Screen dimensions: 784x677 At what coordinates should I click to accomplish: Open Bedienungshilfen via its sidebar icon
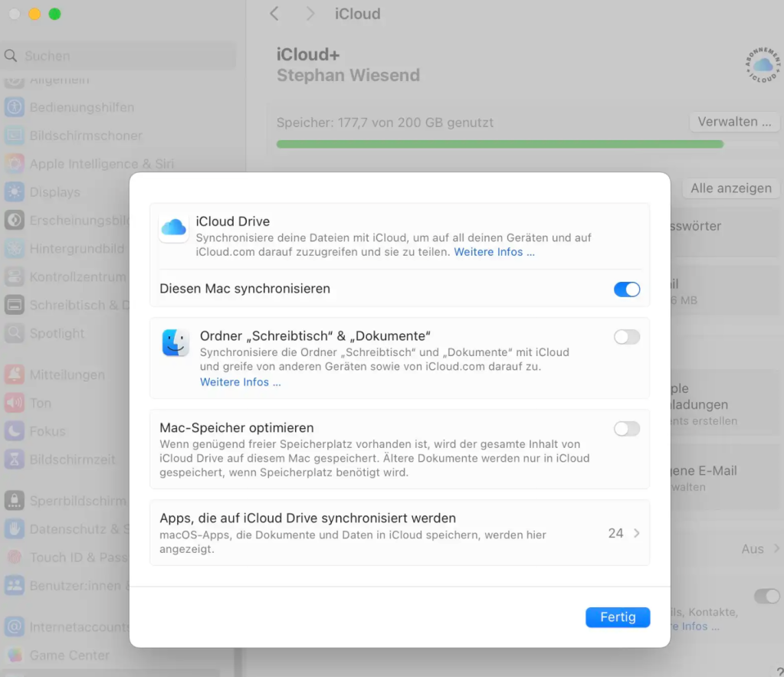15,107
